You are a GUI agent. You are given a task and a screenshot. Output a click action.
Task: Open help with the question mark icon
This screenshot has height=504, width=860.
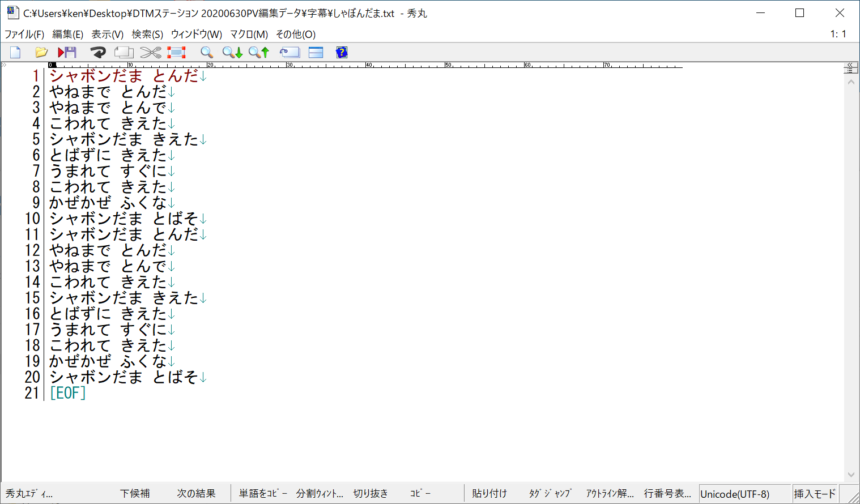341,53
